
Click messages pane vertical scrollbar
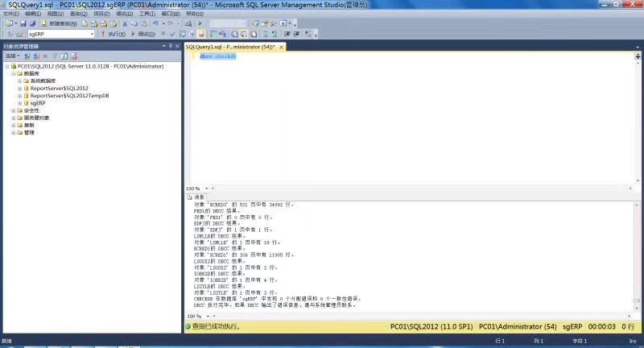coord(637,255)
